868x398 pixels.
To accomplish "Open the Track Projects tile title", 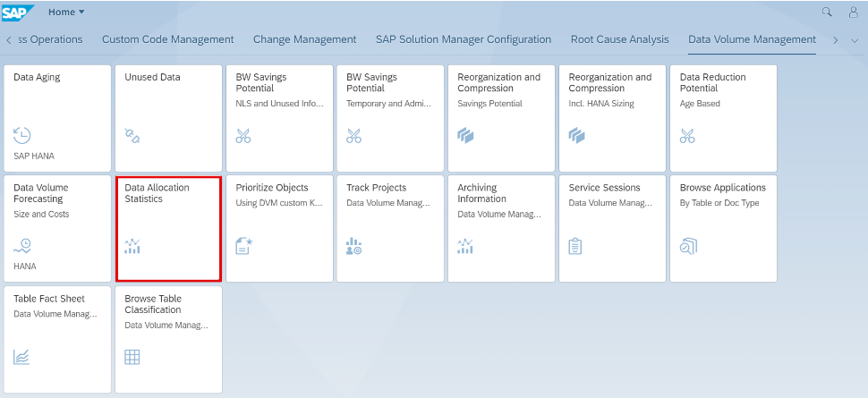I will [x=377, y=188].
